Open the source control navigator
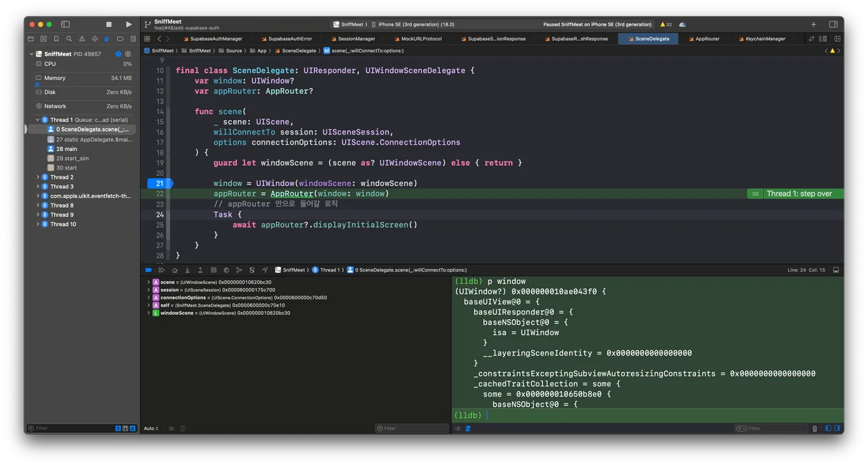This screenshot has width=868, height=466. (43, 39)
